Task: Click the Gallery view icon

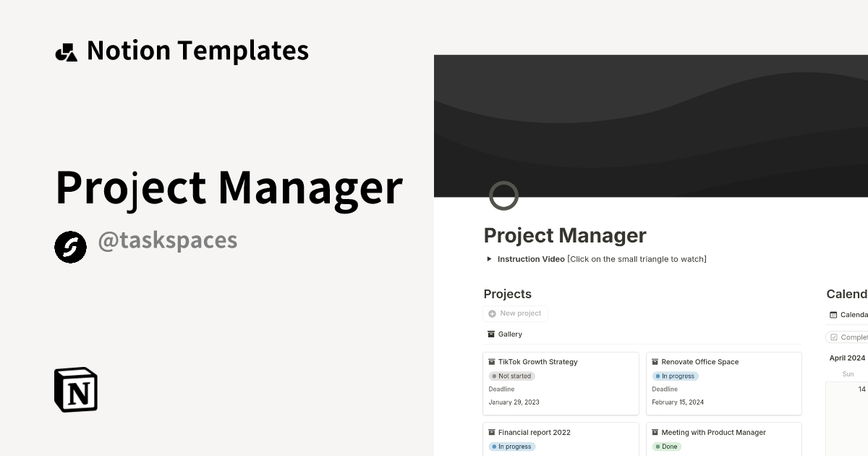Action: coord(490,334)
